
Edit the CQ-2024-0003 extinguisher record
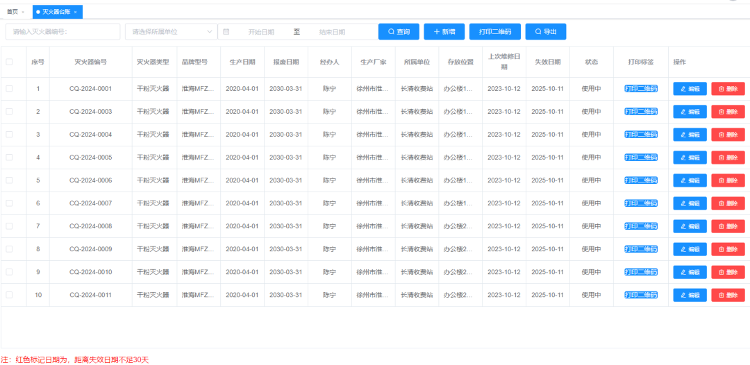tap(690, 112)
